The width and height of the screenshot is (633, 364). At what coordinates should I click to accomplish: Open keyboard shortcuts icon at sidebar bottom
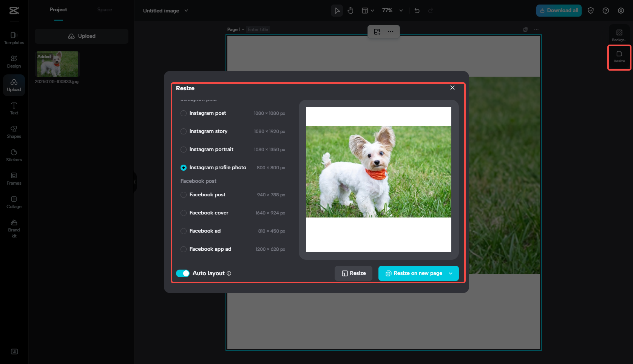click(14, 352)
